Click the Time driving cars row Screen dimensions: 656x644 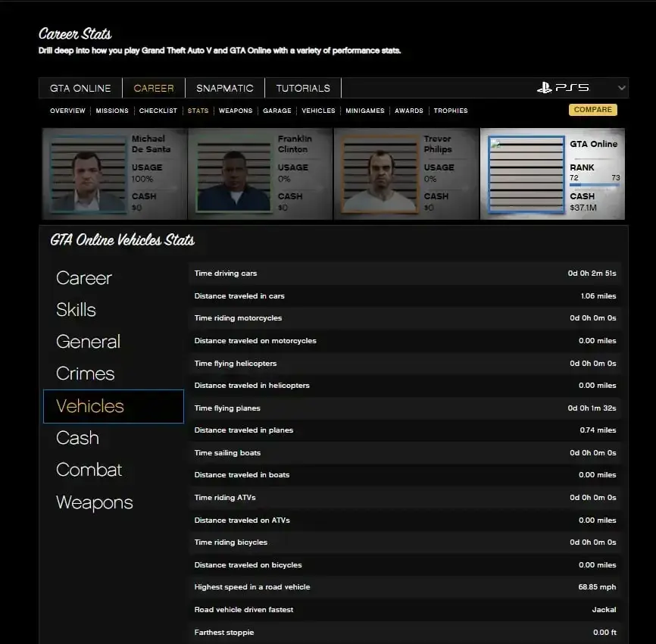(405, 274)
